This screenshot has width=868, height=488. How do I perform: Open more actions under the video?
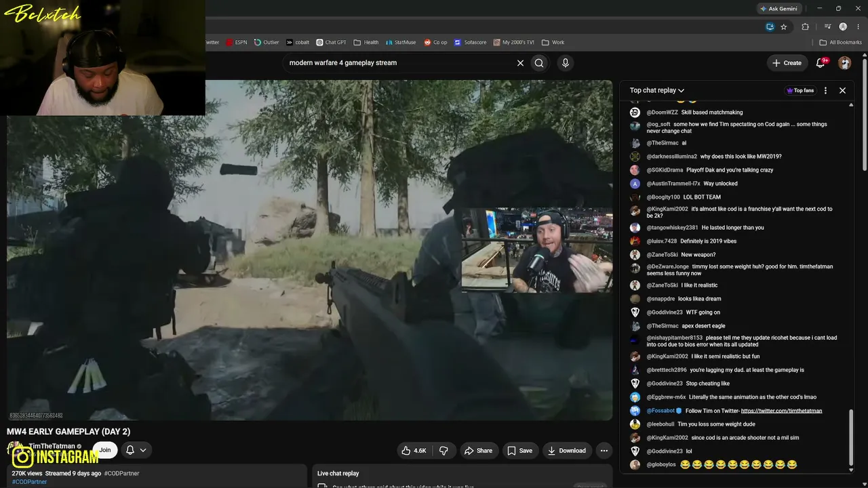click(x=604, y=451)
